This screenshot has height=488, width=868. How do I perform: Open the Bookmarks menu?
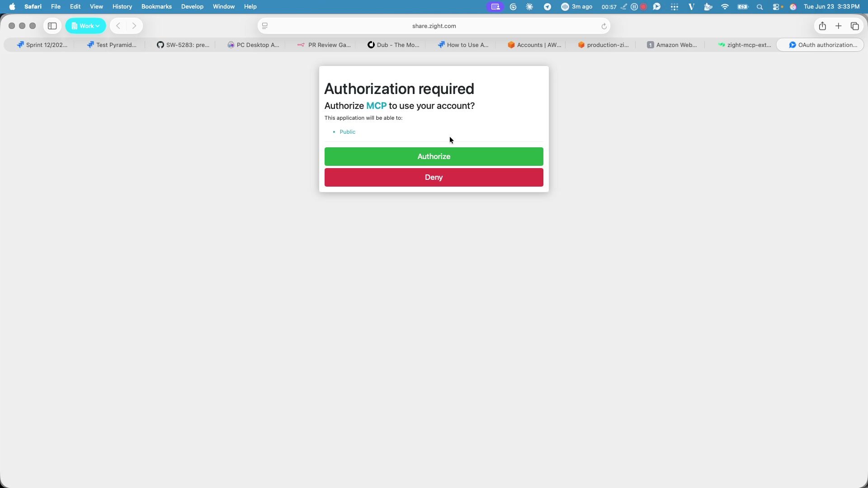point(156,7)
